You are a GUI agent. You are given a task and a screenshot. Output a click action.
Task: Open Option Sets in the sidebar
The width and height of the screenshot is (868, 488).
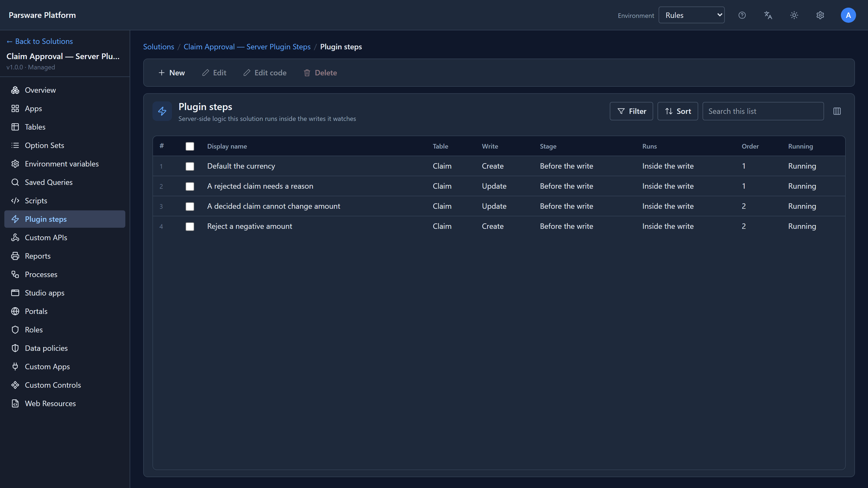(x=65, y=146)
